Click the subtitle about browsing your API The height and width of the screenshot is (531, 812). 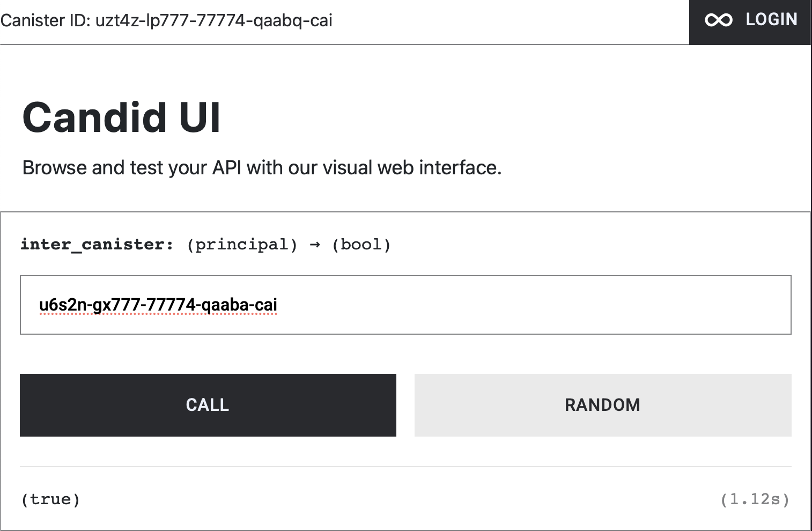[x=262, y=167]
